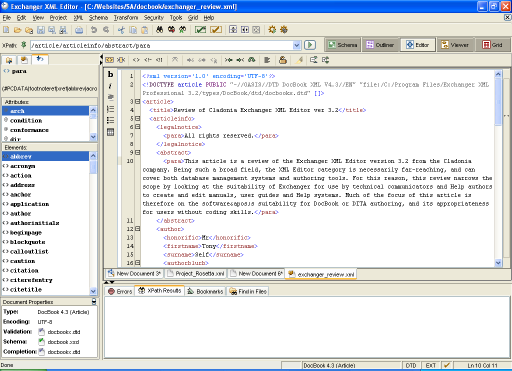
Task: Open the Schema menu
Action: pyautogui.click(x=98, y=18)
